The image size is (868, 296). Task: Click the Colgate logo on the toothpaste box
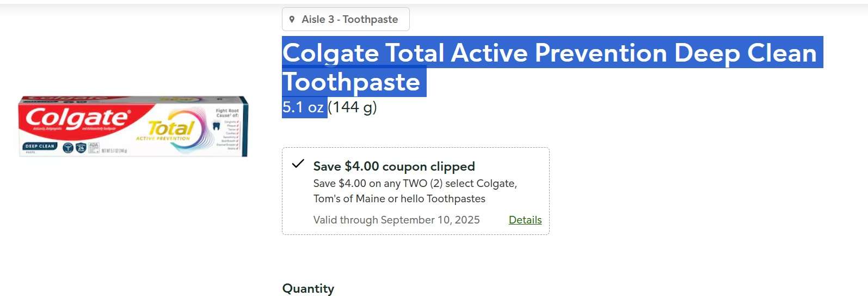pyautogui.click(x=78, y=118)
